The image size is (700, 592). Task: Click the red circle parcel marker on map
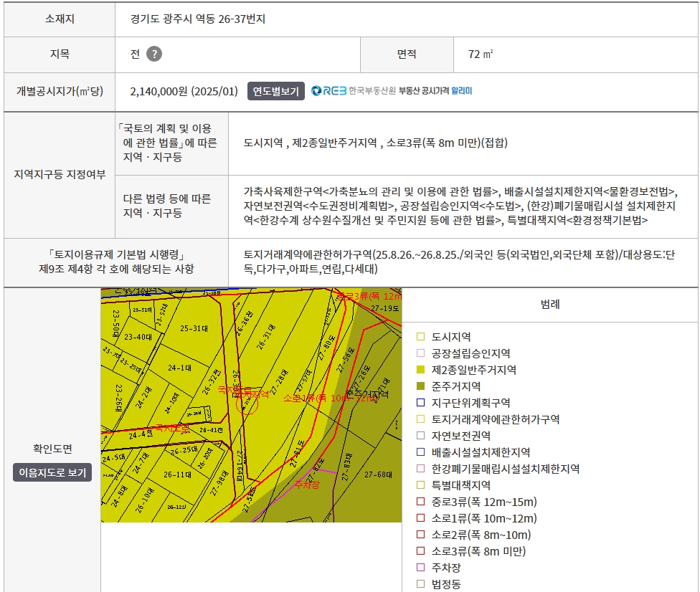(247, 404)
